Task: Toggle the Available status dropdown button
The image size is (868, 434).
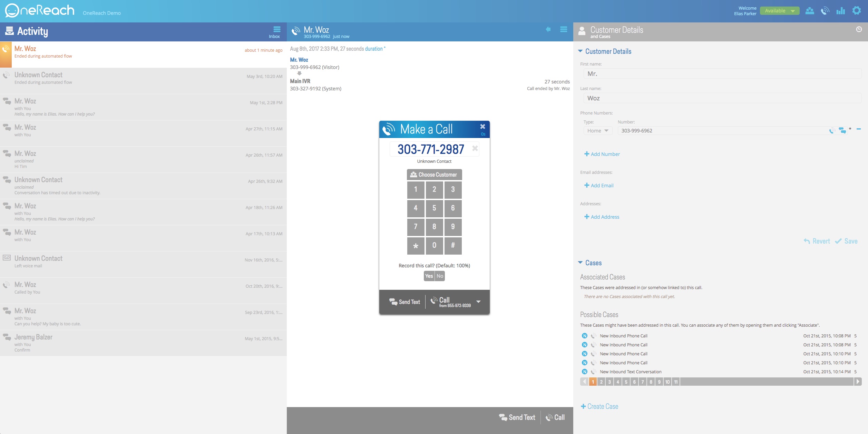Action: tap(778, 10)
